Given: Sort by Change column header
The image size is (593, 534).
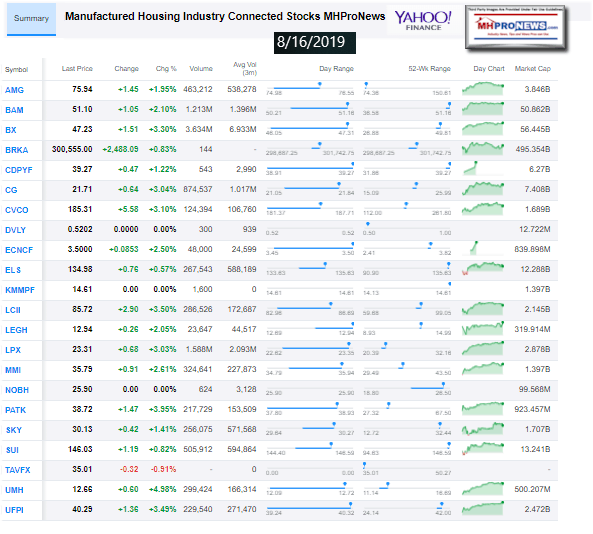Looking at the screenshot, I should point(126,68).
